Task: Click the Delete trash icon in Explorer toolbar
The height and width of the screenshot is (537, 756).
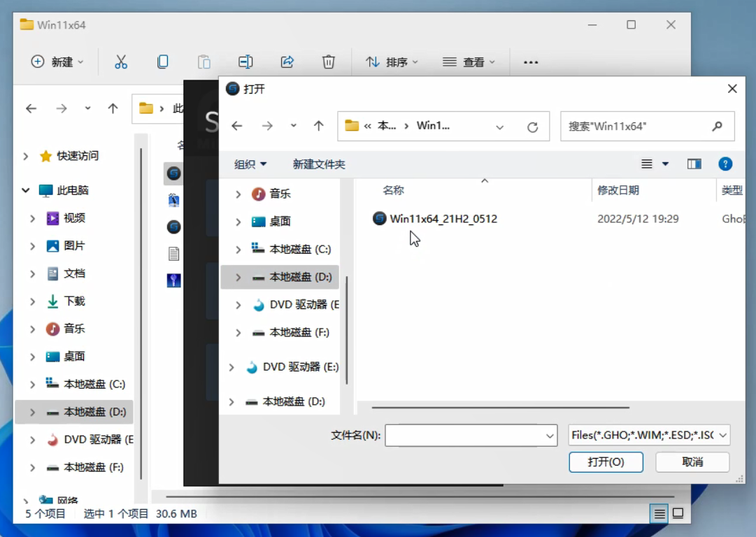Action: click(328, 62)
